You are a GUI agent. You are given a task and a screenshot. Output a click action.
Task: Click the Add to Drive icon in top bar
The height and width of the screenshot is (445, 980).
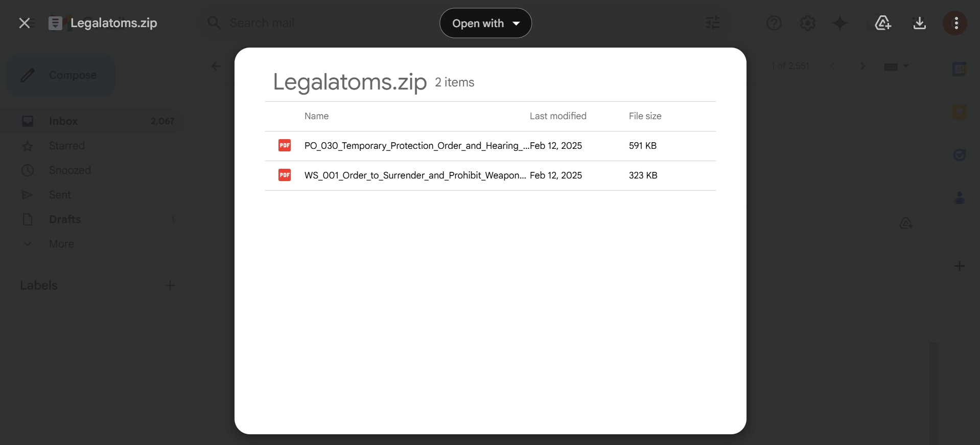883,23
